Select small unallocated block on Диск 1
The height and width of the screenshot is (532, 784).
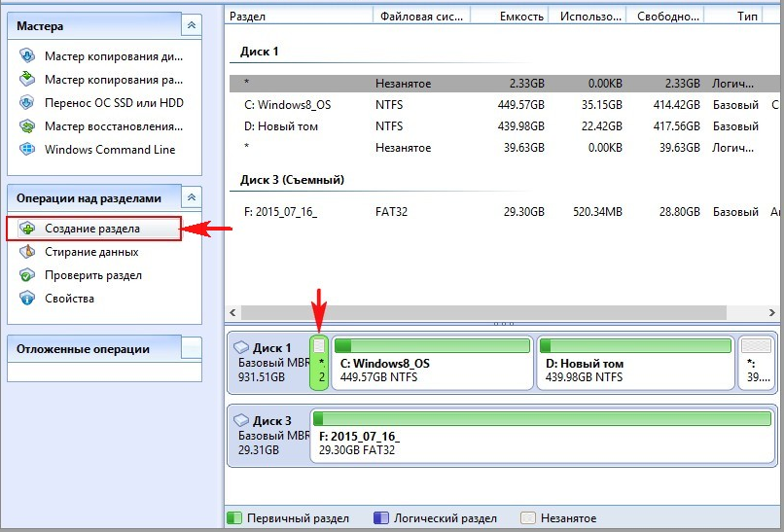[x=319, y=364]
